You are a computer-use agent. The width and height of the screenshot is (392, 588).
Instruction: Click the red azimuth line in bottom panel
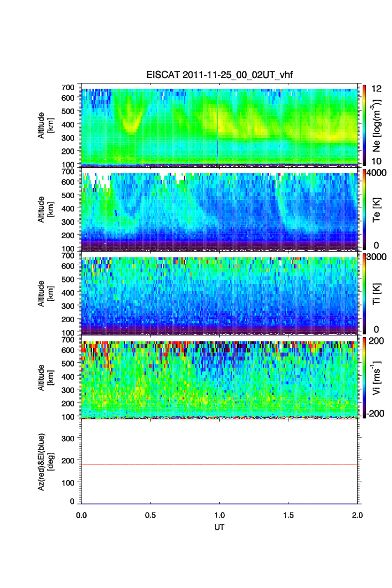[219, 464]
